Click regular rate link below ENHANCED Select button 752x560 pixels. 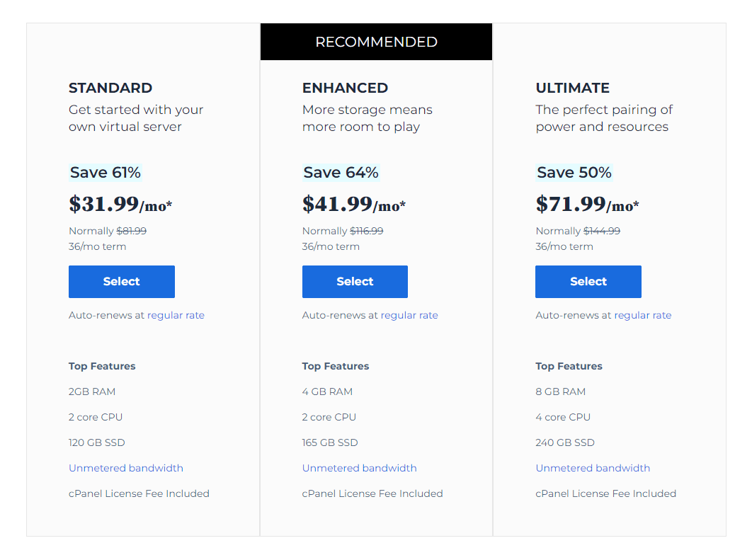(409, 315)
